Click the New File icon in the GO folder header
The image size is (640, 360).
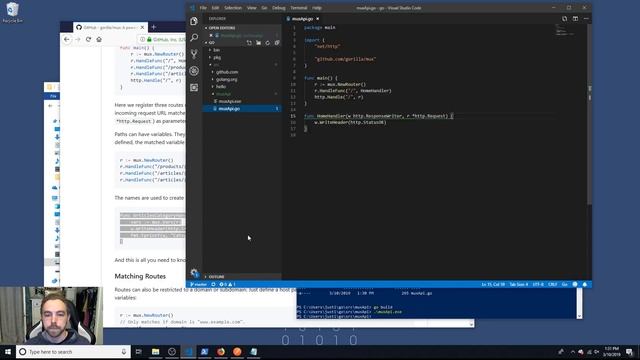pyautogui.click(x=249, y=42)
